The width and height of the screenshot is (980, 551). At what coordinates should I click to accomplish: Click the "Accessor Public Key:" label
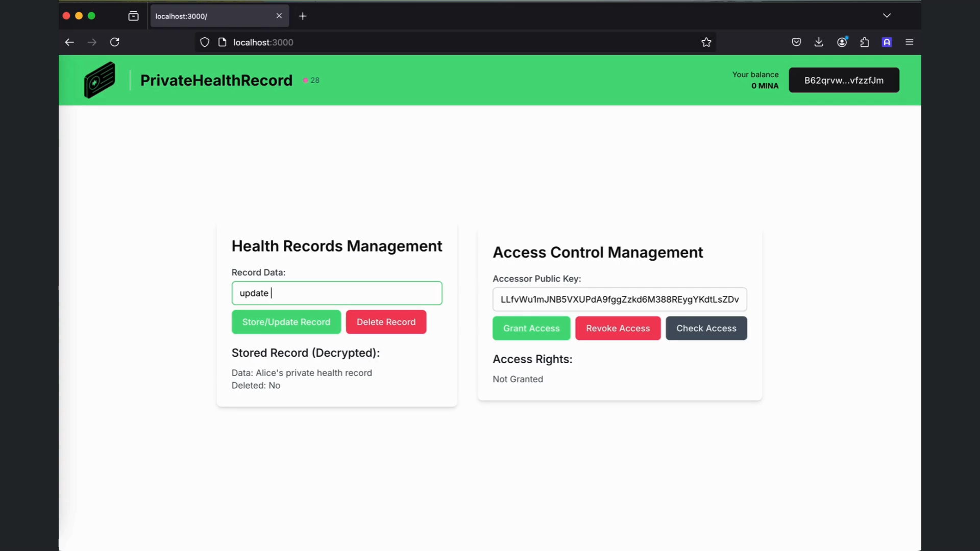coord(536,279)
